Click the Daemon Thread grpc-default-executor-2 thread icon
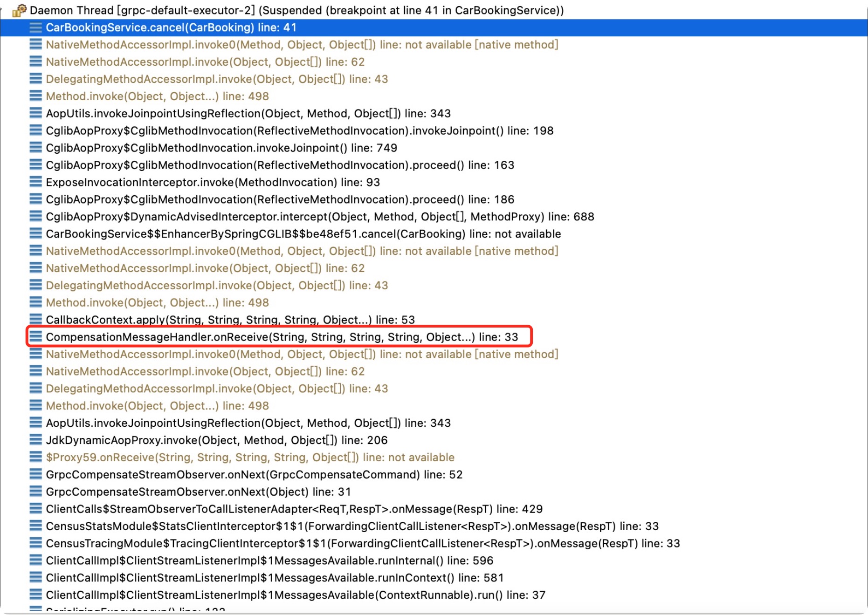Screen dimensions: 868x615 tap(20, 10)
